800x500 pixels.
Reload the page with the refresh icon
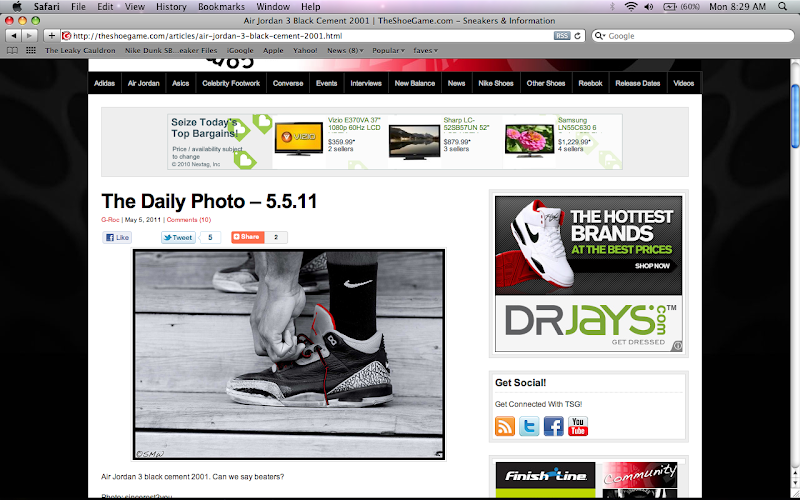click(578, 36)
